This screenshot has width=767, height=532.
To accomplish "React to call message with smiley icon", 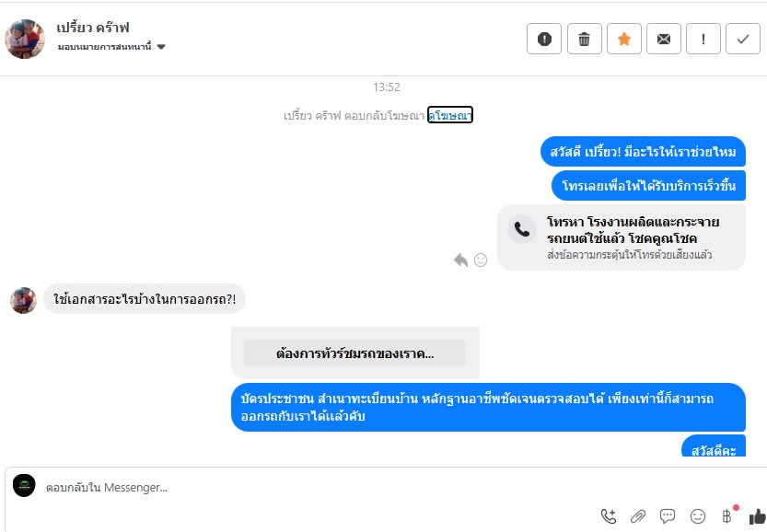I will pyautogui.click(x=481, y=260).
